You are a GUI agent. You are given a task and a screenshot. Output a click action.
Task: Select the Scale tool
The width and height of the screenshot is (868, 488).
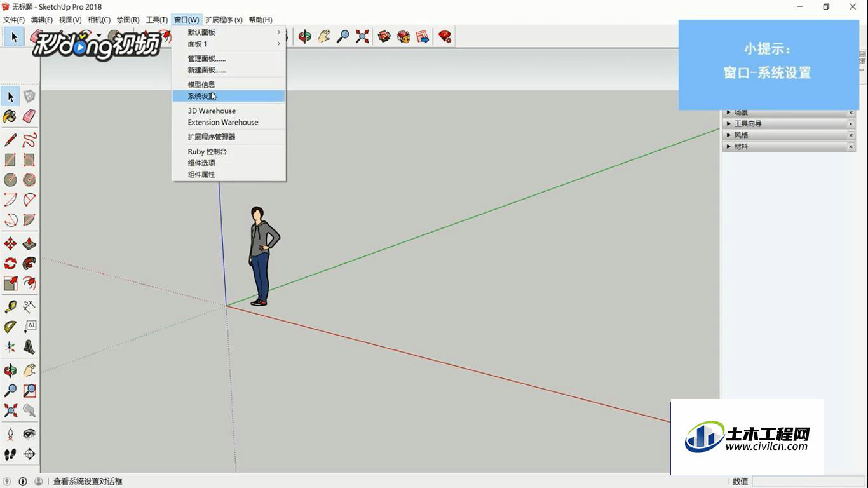[10, 283]
